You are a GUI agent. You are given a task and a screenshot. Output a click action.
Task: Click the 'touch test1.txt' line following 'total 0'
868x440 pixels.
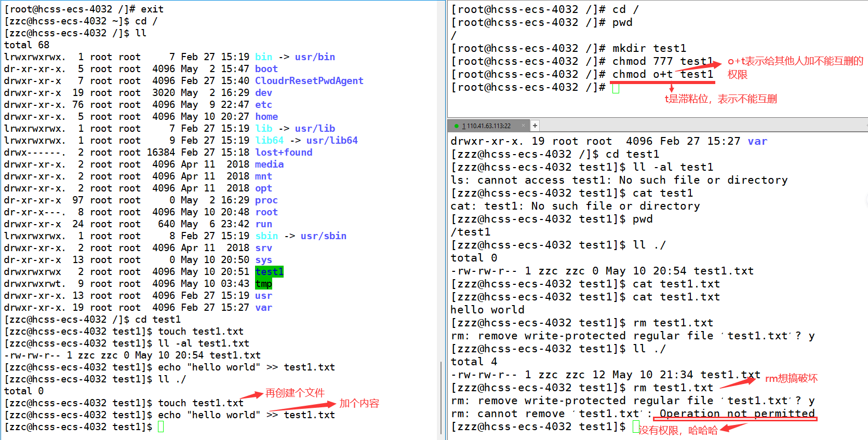coord(201,403)
